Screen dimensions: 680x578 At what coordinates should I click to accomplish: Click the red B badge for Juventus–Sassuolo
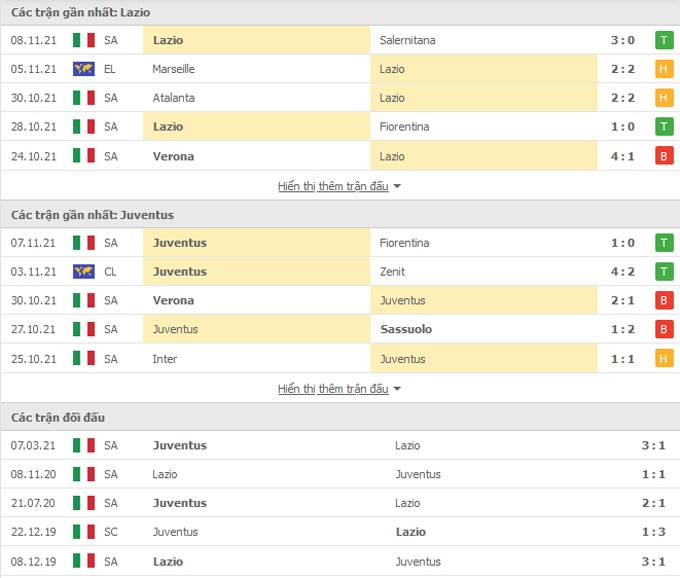point(664,329)
